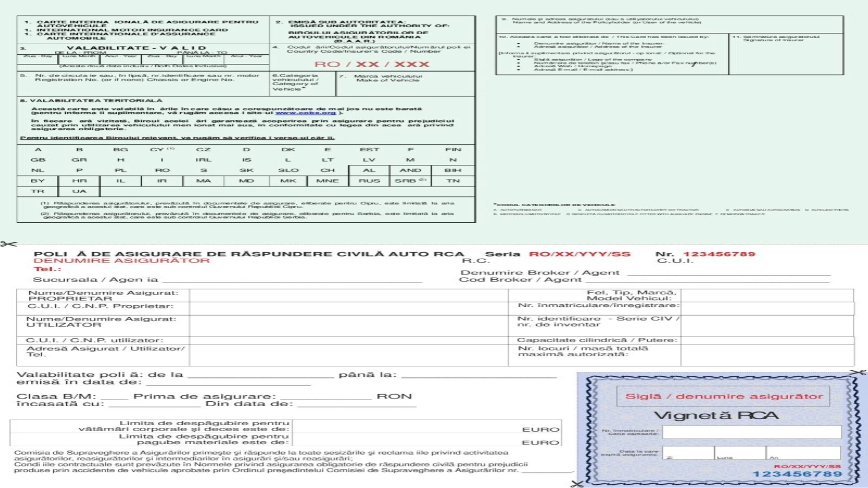Image resolution: width=868 pixels, height=488 pixels.
Task: Click the scissors icon at the left cut line
Action: point(9,244)
